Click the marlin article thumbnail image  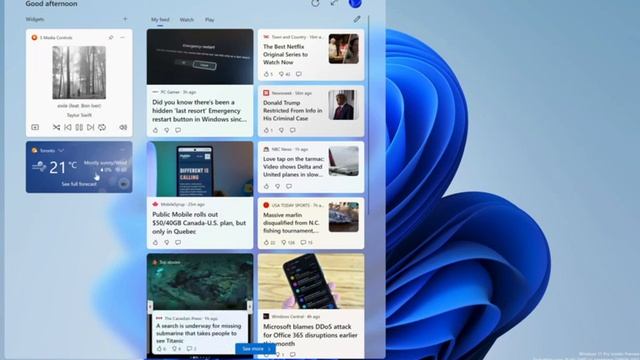pos(344,217)
